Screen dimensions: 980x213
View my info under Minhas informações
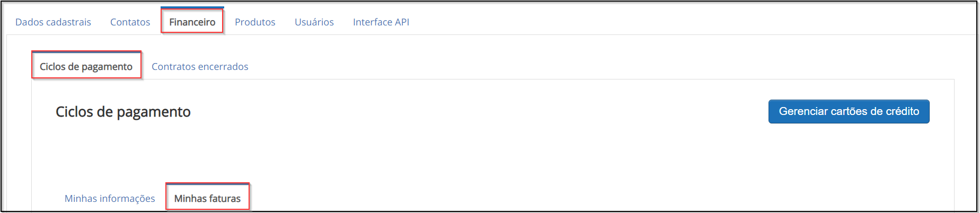point(110,198)
